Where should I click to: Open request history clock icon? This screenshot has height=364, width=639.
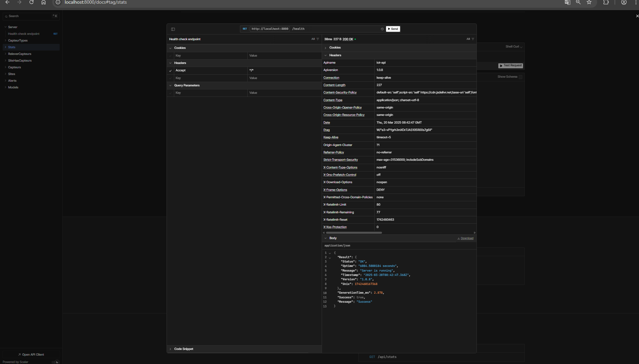[x=382, y=29]
